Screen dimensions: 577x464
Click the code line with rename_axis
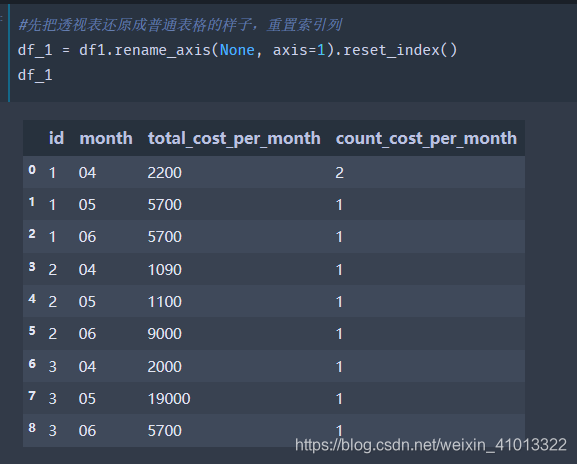pos(237,50)
